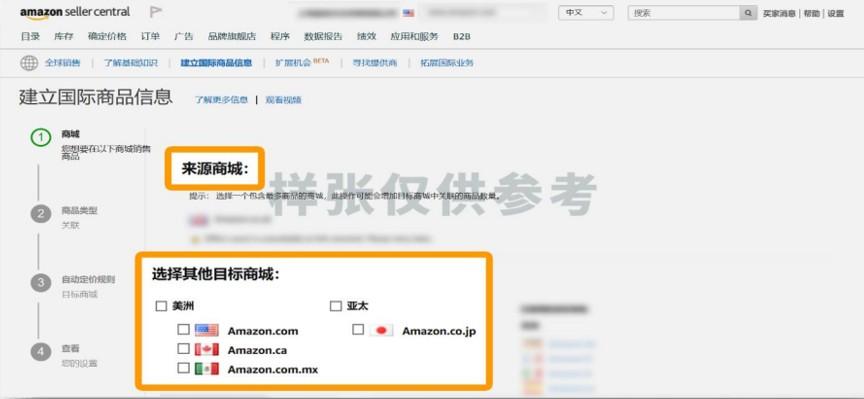Screen dimensions: 864x399
Task: Tick the Amazon.com marketplace checkbox
Action: point(183,330)
